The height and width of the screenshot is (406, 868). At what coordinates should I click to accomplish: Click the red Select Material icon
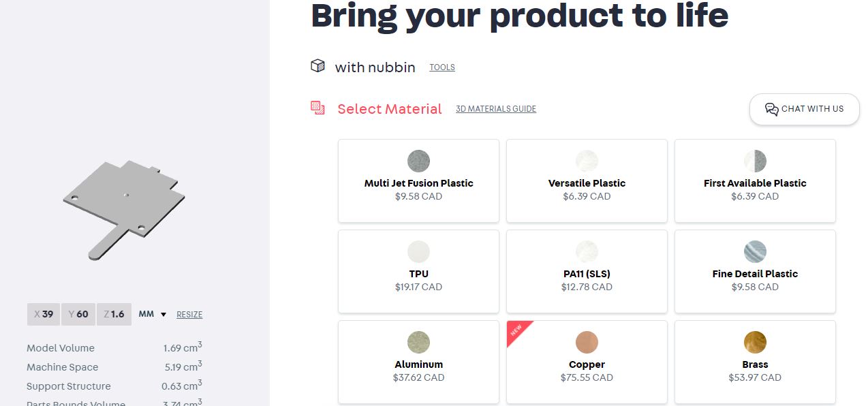click(317, 108)
